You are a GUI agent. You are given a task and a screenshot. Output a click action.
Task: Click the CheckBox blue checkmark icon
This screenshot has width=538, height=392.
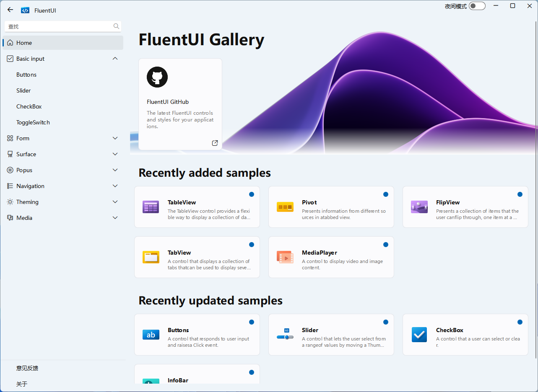pyautogui.click(x=419, y=335)
